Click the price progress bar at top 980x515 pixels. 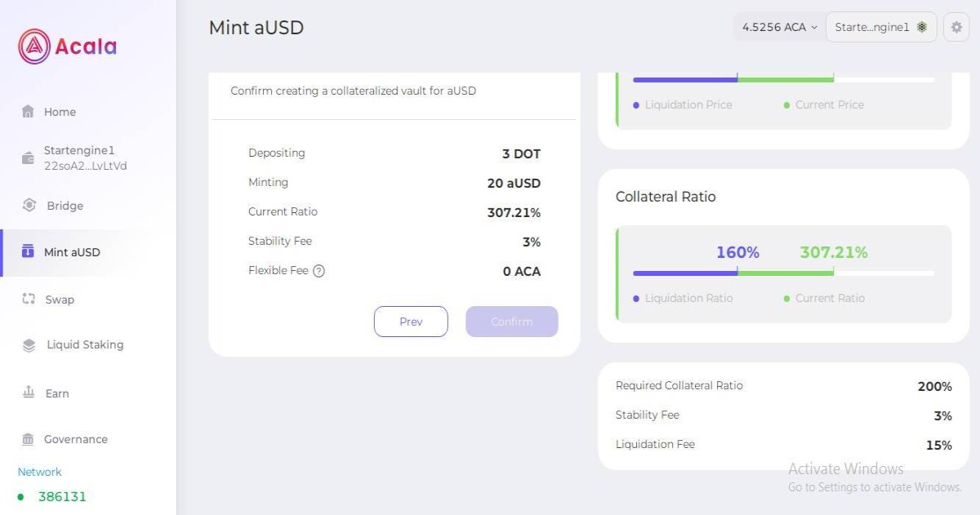click(x=783, y=79)
